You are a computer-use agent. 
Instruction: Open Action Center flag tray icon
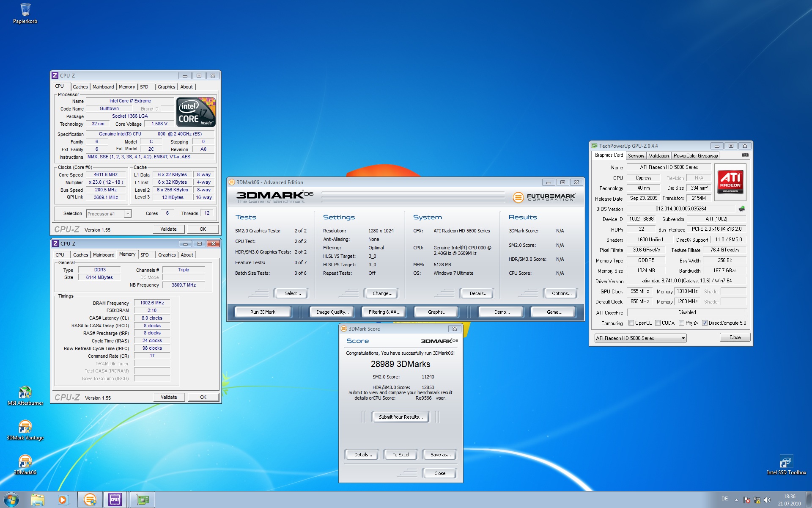pyautogui.click(x=747, y=500)
